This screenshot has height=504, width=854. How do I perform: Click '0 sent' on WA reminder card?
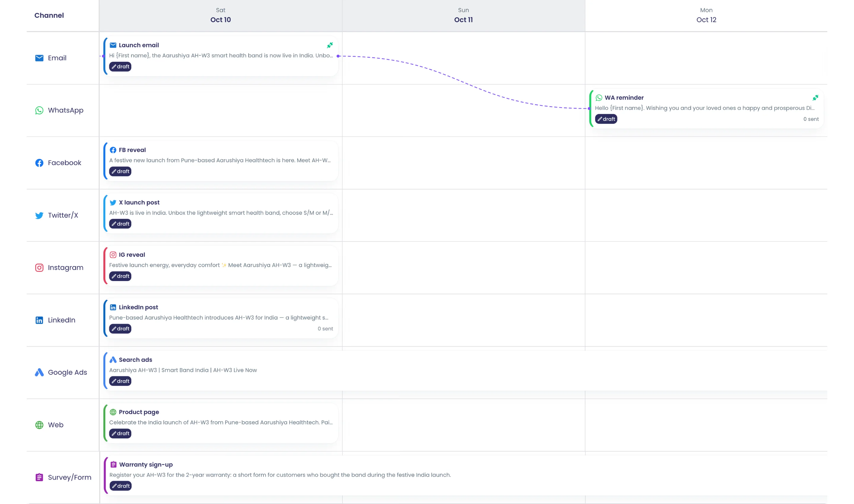pyautogui.click(x=811, y=119)
